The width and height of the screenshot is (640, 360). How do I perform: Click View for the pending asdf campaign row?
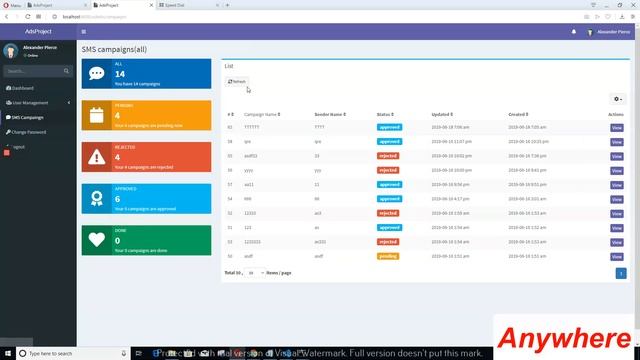pos(617,257)
